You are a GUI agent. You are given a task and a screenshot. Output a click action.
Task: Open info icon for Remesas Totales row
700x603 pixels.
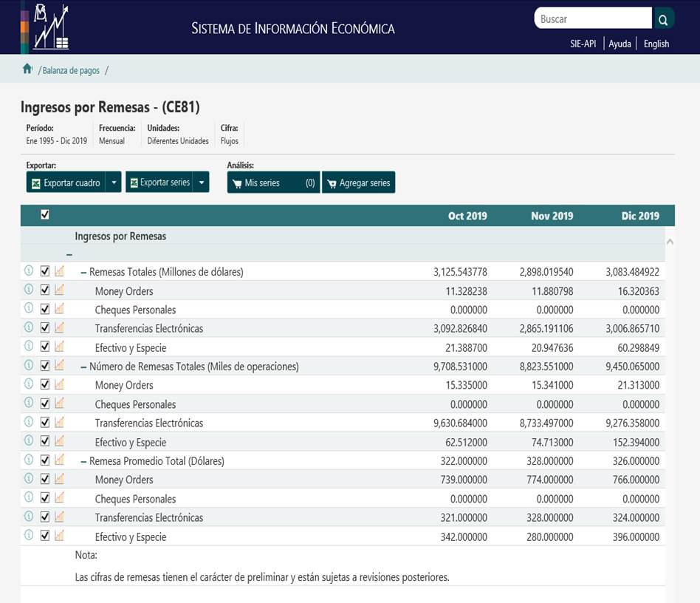pyautogui.click(x=29, y=270)
